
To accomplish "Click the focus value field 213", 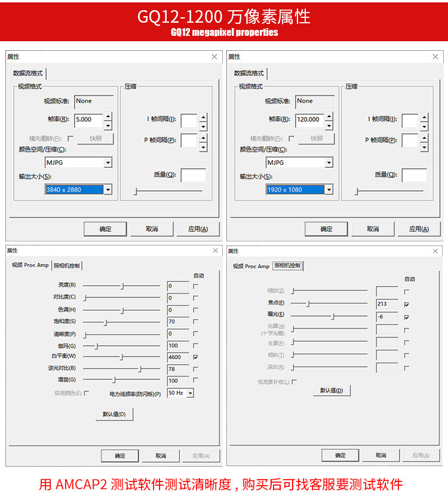I will tap(386, 304).
